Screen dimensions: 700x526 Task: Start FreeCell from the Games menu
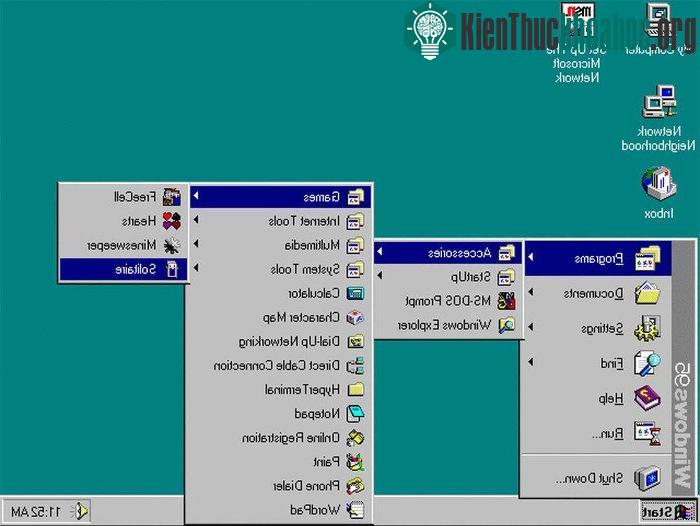tap(124, 197)
